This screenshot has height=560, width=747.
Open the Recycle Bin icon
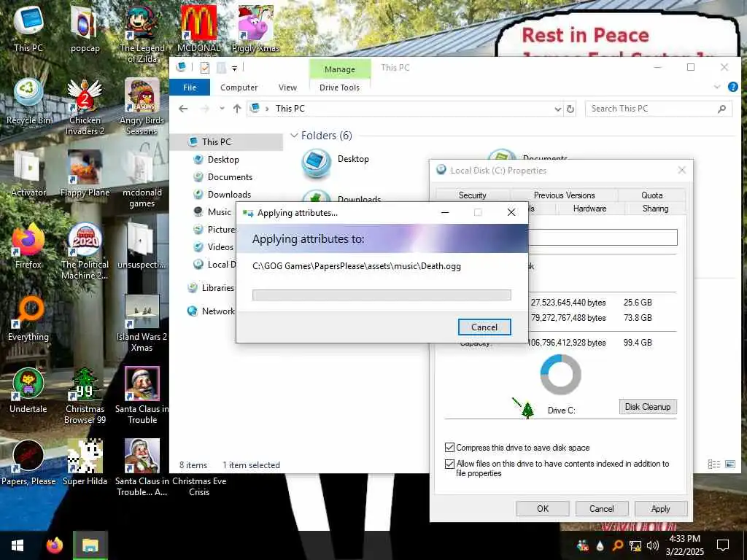click(x=28, y=101)
